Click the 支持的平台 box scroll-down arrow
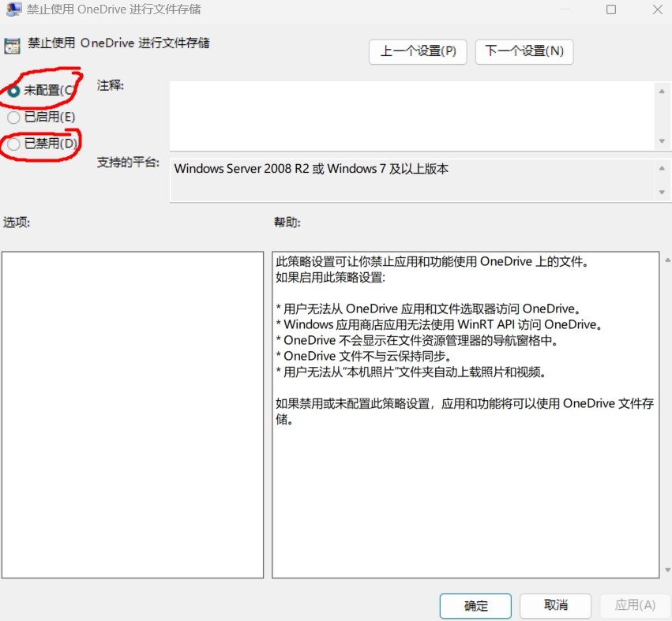This screenshot has width=672, height=621. click(663, 193)
